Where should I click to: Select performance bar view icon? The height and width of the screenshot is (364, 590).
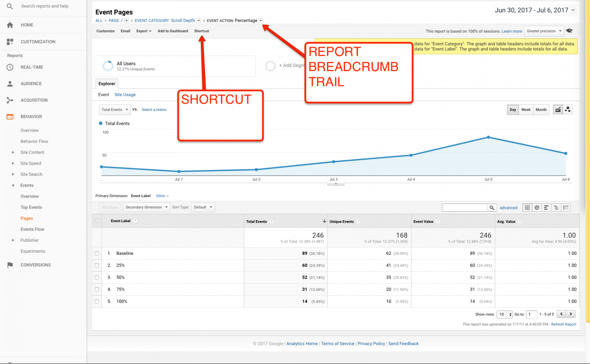(546, 208)
